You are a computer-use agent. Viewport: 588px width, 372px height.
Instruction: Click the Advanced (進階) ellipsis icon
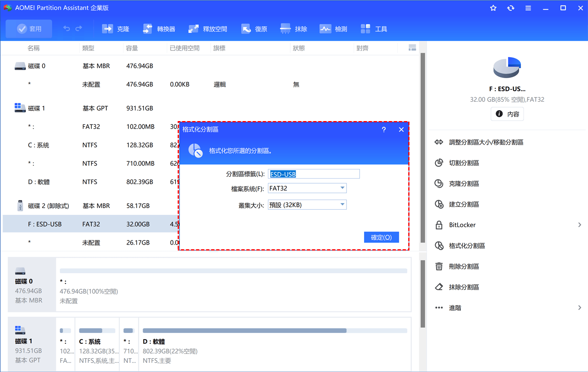tap(439, 308)
